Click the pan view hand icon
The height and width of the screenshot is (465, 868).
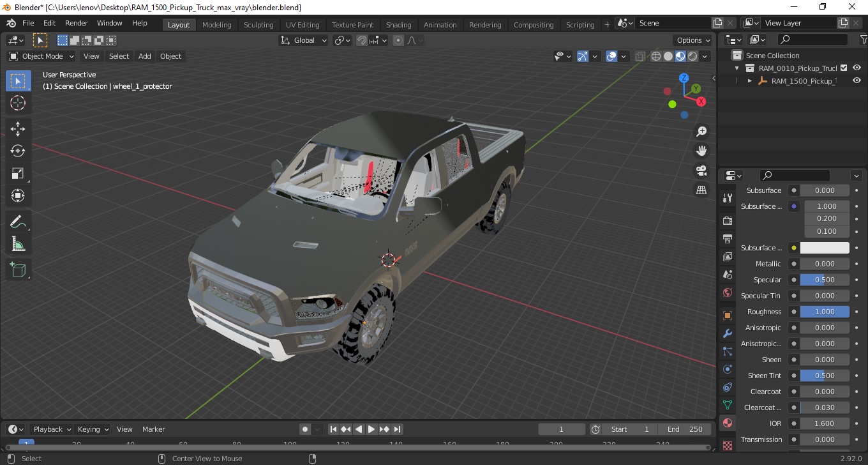701,151
